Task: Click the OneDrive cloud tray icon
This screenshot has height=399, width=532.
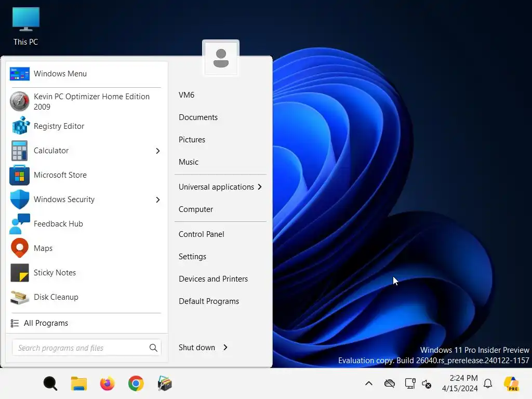Action: tap(390, 384)
